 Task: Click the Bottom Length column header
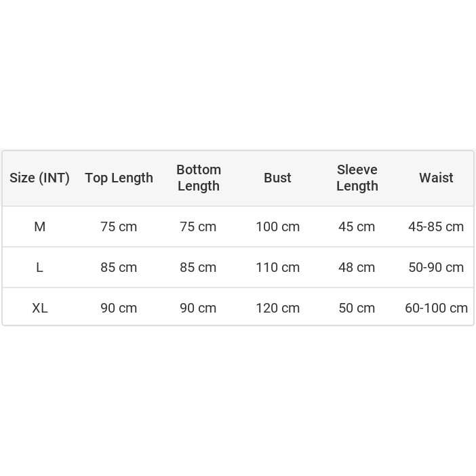click(199, 178)
